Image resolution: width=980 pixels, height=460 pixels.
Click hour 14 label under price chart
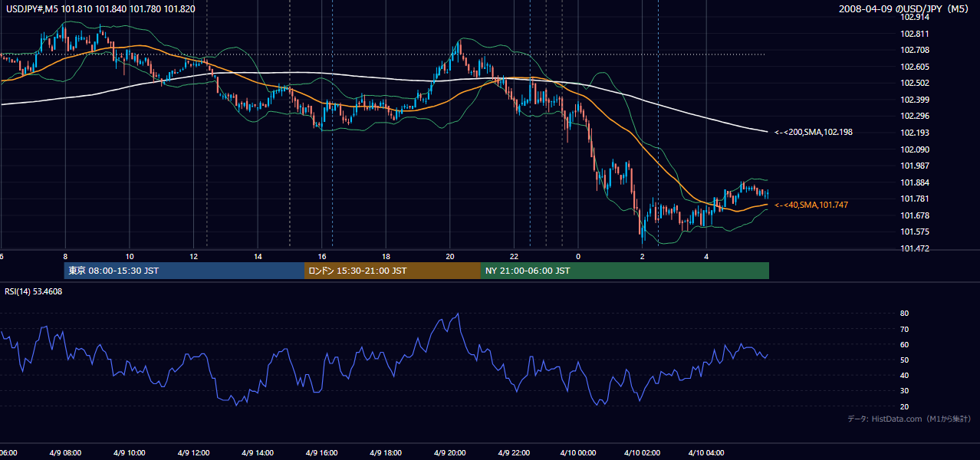[258, 256]
